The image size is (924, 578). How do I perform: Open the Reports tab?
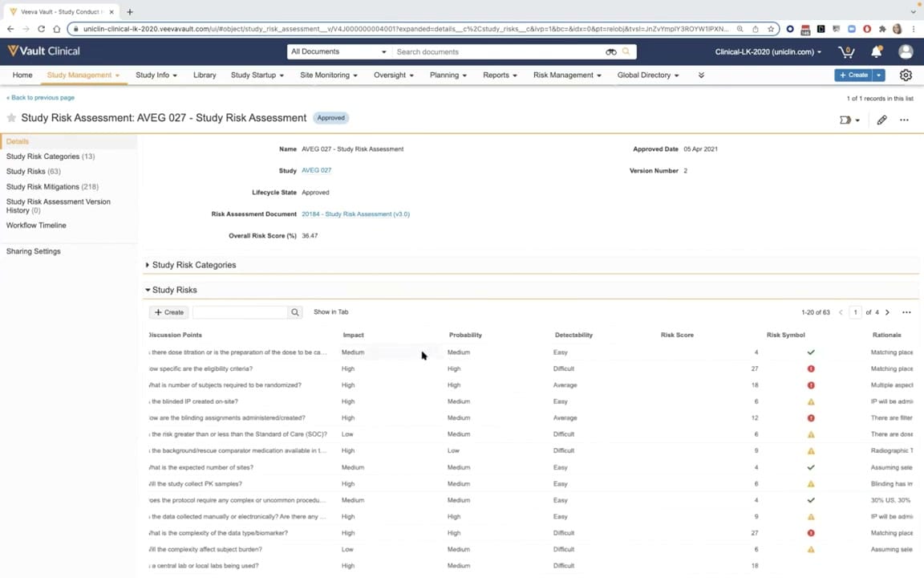tap(500, 75)
